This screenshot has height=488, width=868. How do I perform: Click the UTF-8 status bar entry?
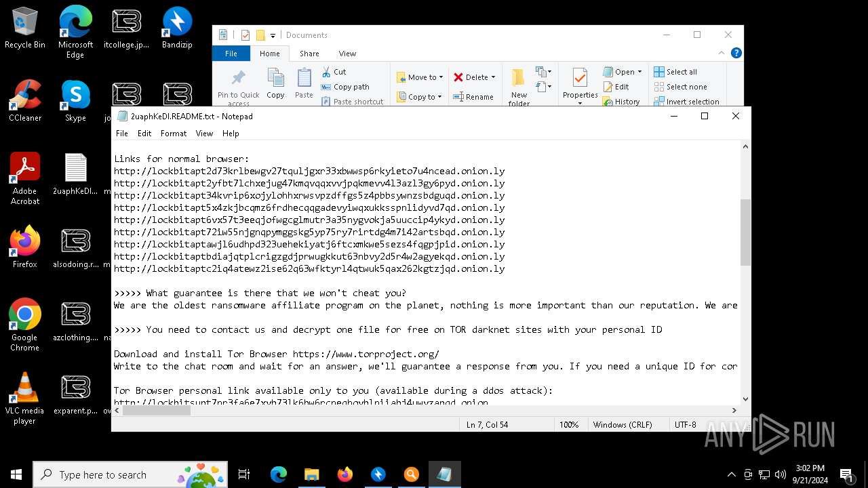coord(686,424)
